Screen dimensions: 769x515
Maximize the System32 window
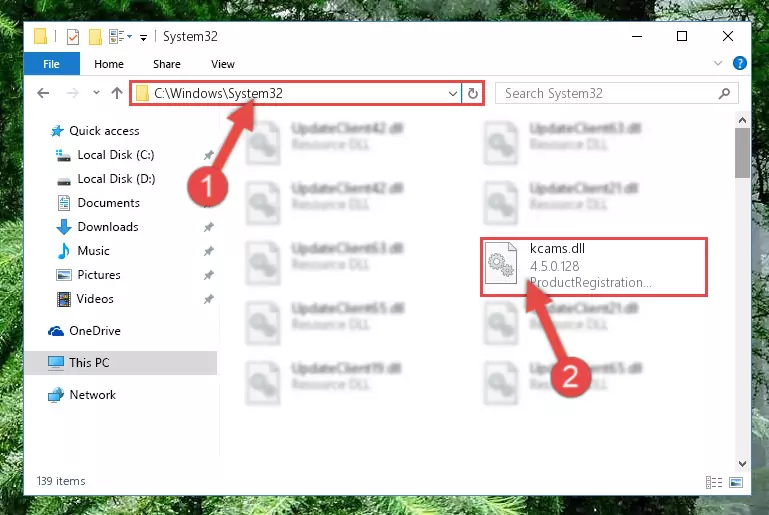682,36
